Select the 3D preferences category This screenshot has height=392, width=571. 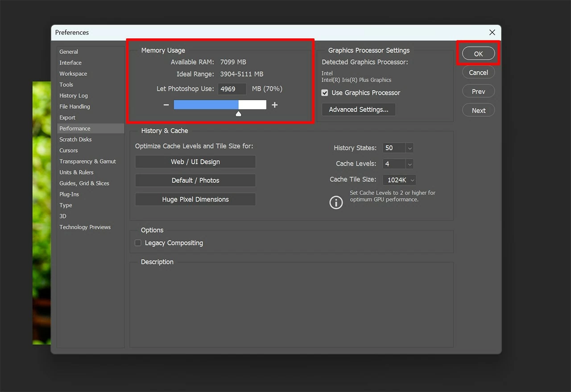pos(63,216)
